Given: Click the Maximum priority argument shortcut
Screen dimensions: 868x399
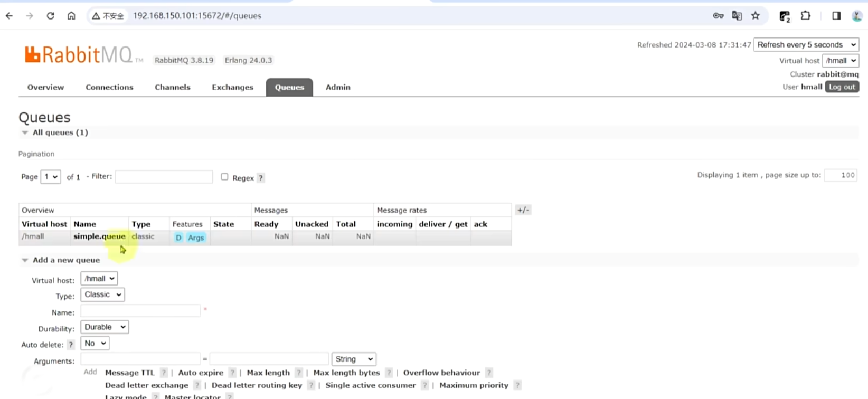Looking at the screenshot, I should (474, 385).
